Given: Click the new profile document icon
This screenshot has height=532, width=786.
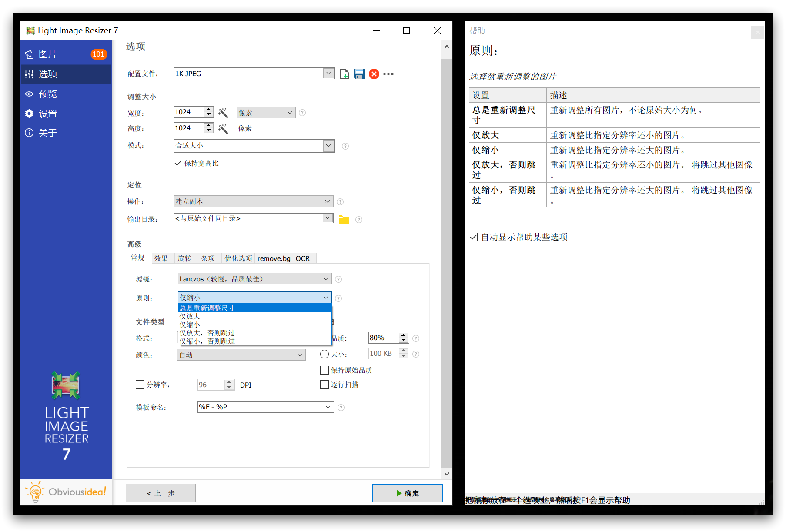Looking at the screenshot, I should point(344,74).
